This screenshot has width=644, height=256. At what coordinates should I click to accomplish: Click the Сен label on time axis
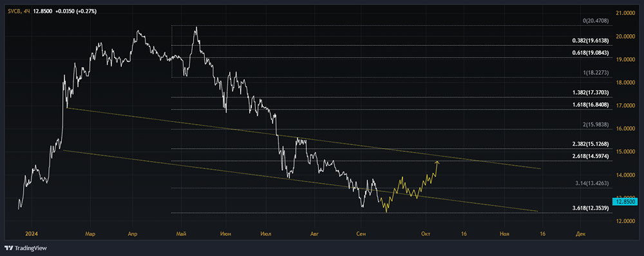pos(361,234)
